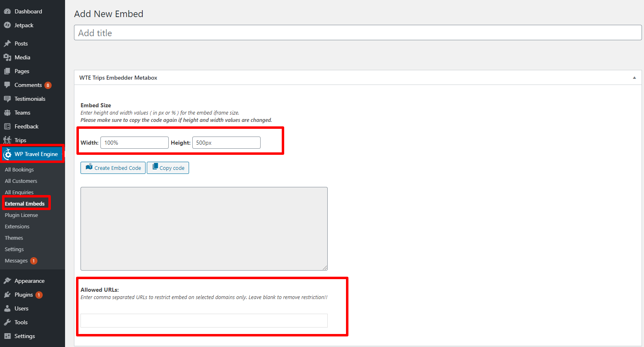Click the Settings sliders icon
This screenshot has width=644, height=347.
click(x=7, y=336)
